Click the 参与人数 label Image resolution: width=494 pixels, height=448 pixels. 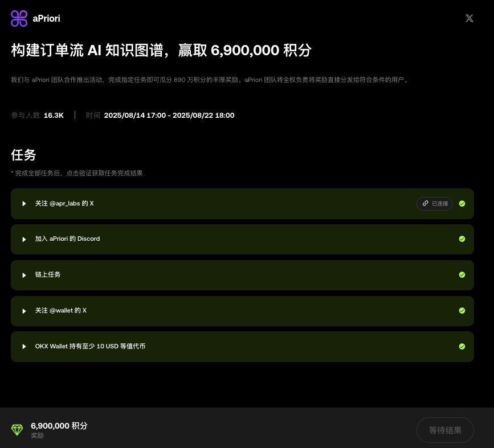(x=26, y=115)
